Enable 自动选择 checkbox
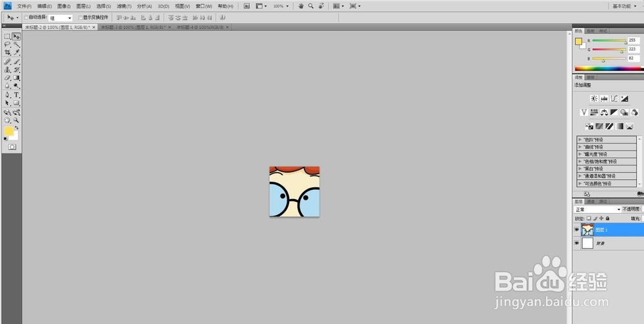This screenshot has width=644, height=324. [x=26, y=17]
